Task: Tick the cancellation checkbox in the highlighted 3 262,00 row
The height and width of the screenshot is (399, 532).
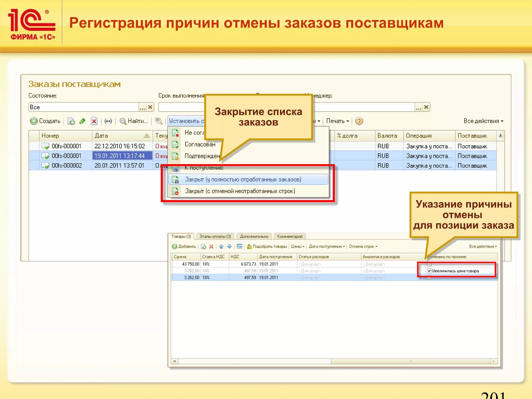Action: pos(429,278)
